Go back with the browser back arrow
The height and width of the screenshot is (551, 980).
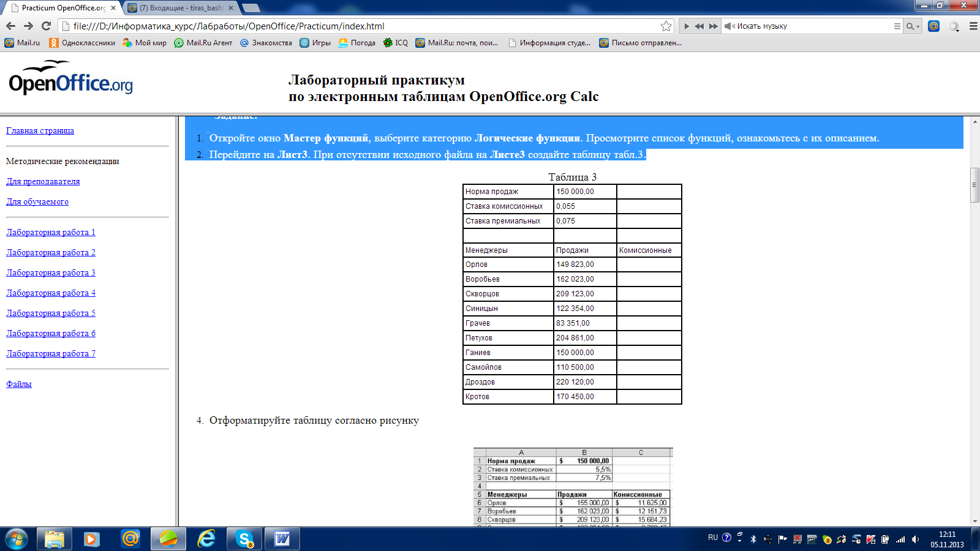[x=10, y=26]
